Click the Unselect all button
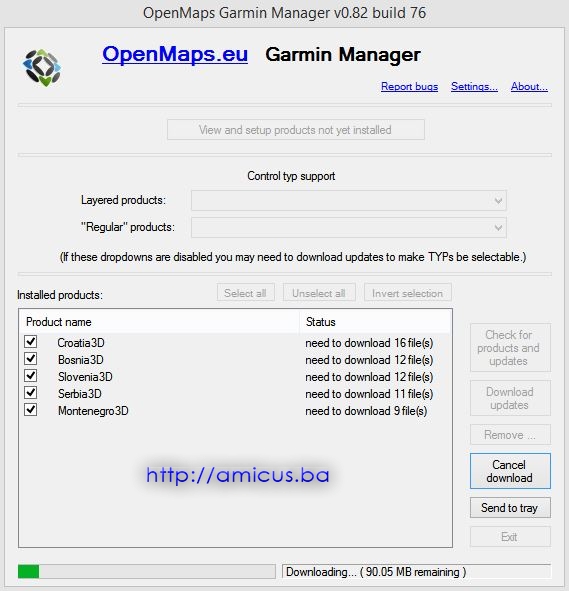 (x=319, y=293)
